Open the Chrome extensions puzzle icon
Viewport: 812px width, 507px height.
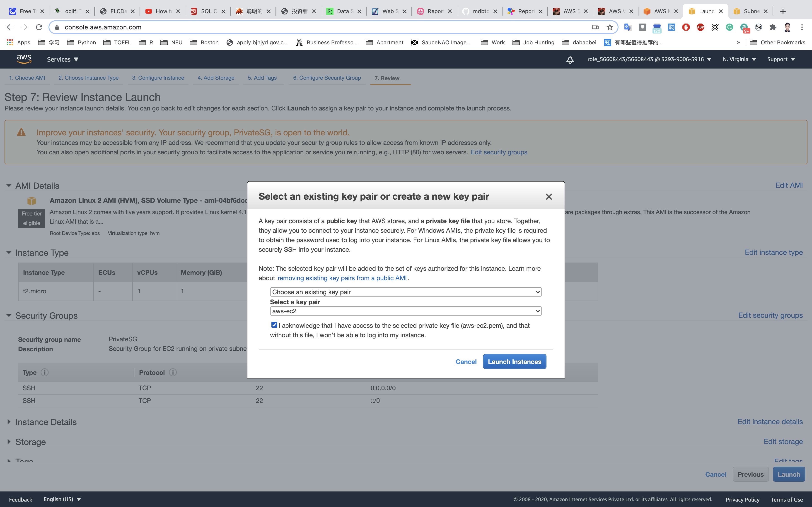(773, 27)
